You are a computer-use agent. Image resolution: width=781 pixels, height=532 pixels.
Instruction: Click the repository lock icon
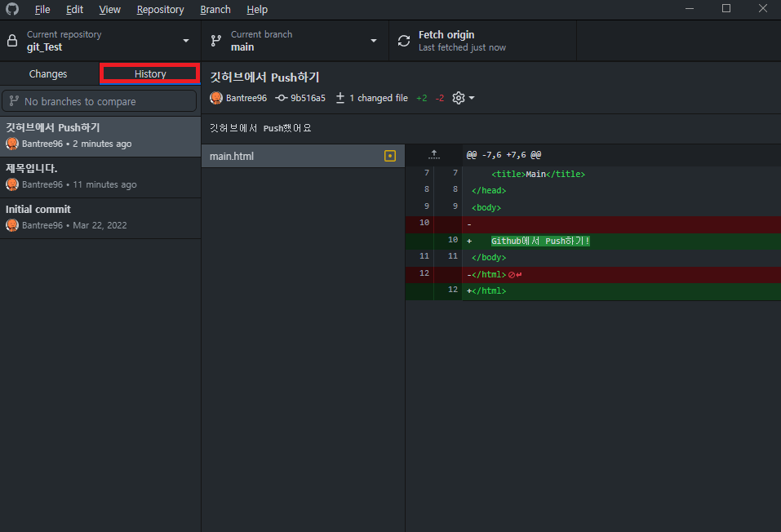click(12, 41)
